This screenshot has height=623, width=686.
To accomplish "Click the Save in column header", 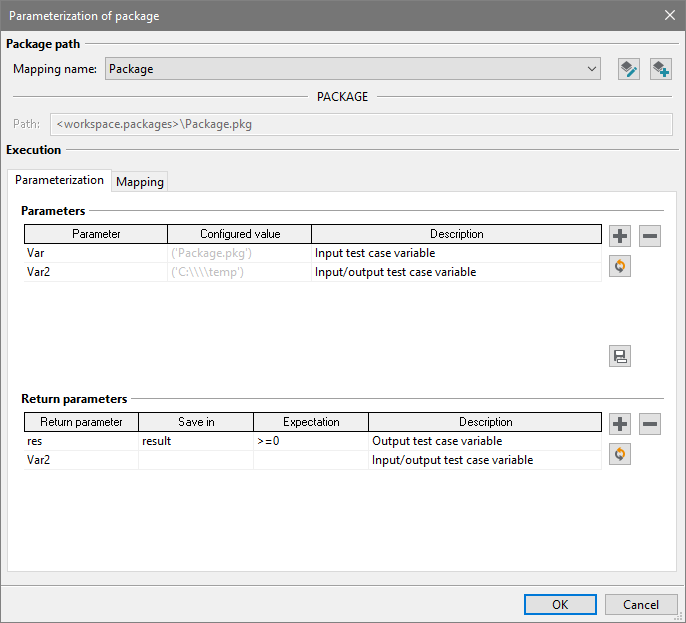I will [196, 422].
